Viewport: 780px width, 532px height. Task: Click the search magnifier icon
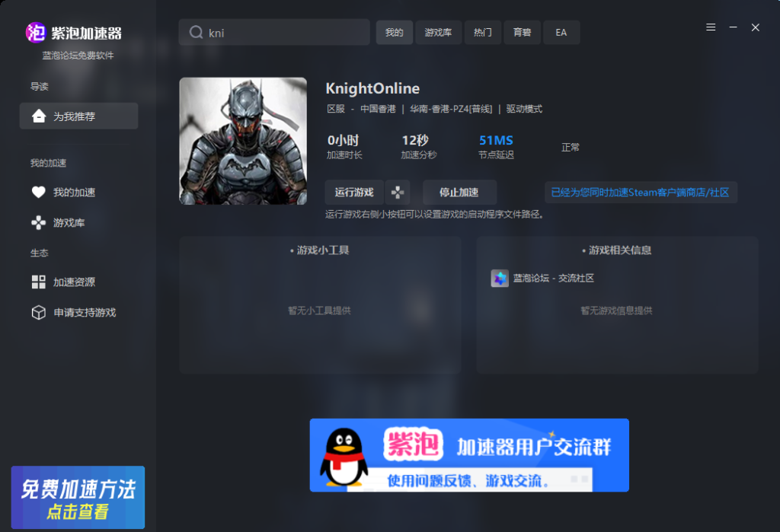pos(196,32)
